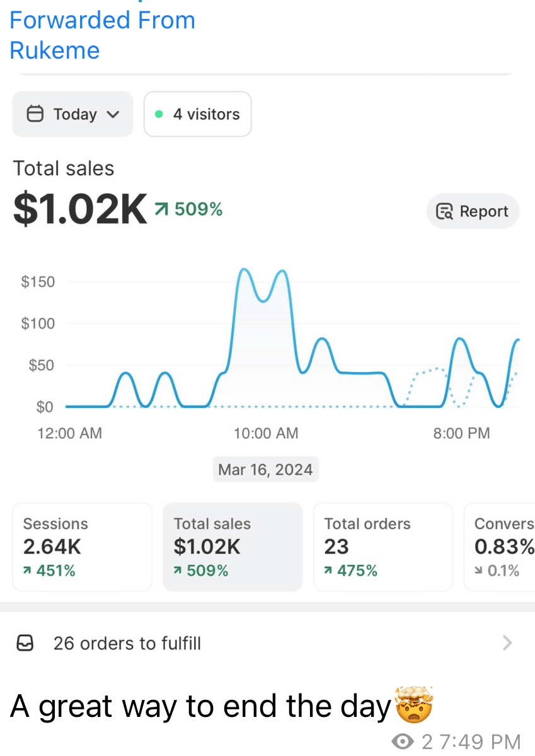Click the exploding head emoji
535x756 pixels.
(x=413, y=704)
